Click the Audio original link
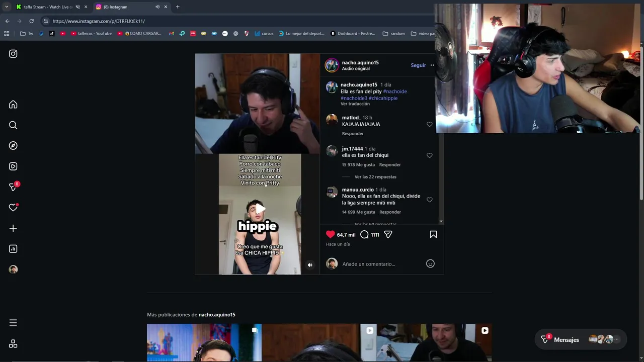644x362 pixels. (356, 68)
